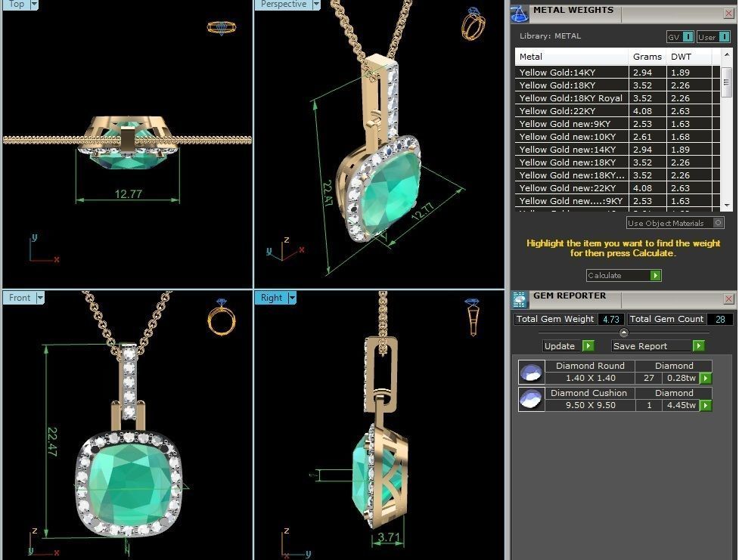
Task: Click the Diamond Cushion shape label
Action: tap(590, 393)
